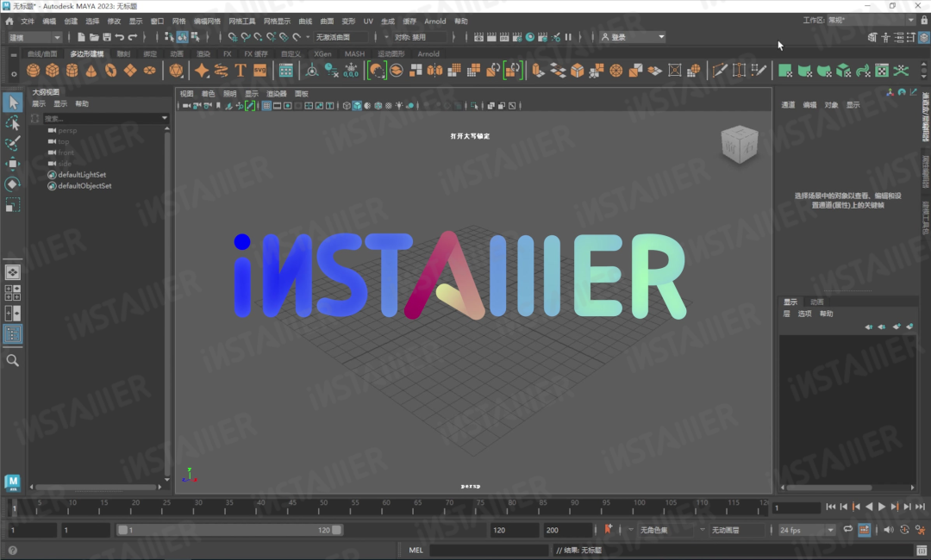Toggle wireframe cube display in viewport toolbar
The image size is (931, 560).
point(347,106)
